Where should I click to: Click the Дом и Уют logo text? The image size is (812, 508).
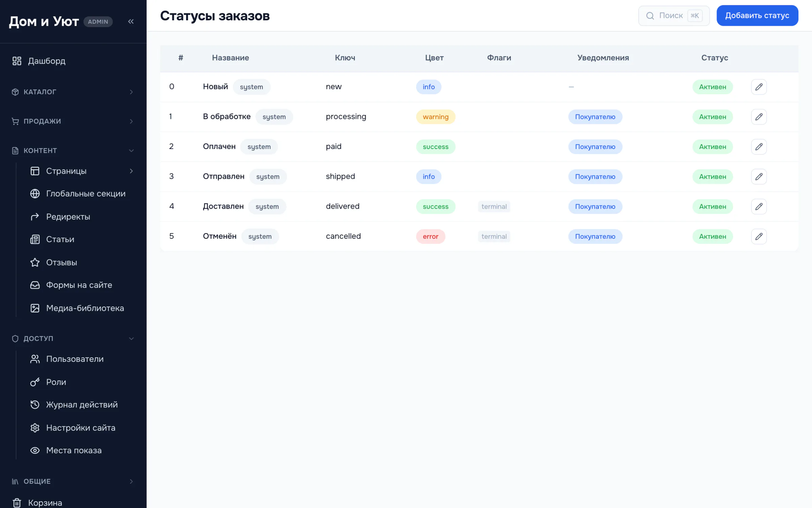[x=44, y=22]
